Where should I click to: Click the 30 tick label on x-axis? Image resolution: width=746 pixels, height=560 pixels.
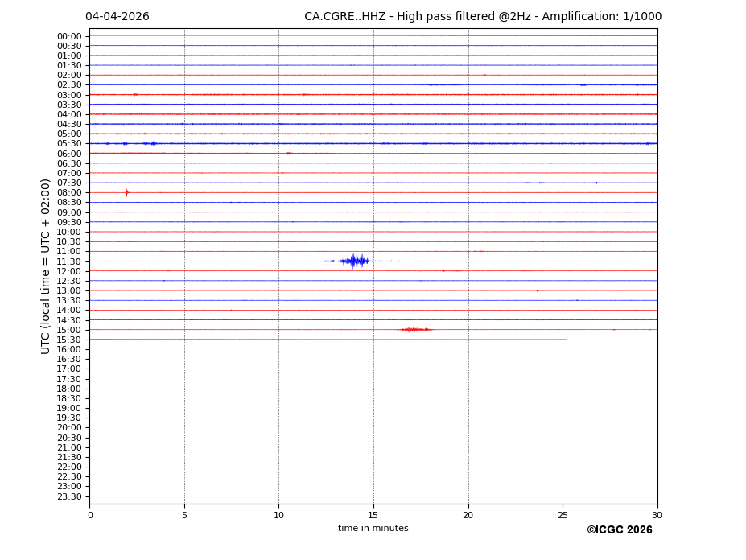pos(657,515)
